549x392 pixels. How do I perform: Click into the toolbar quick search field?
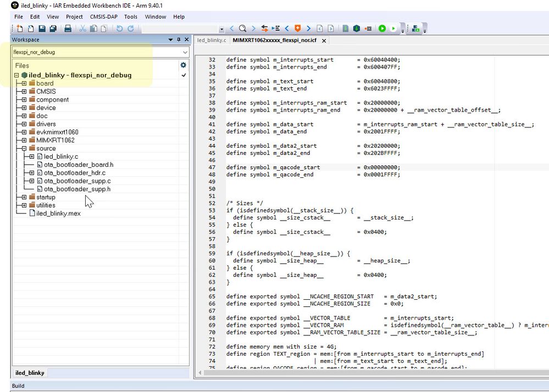[x=180, y=29]
